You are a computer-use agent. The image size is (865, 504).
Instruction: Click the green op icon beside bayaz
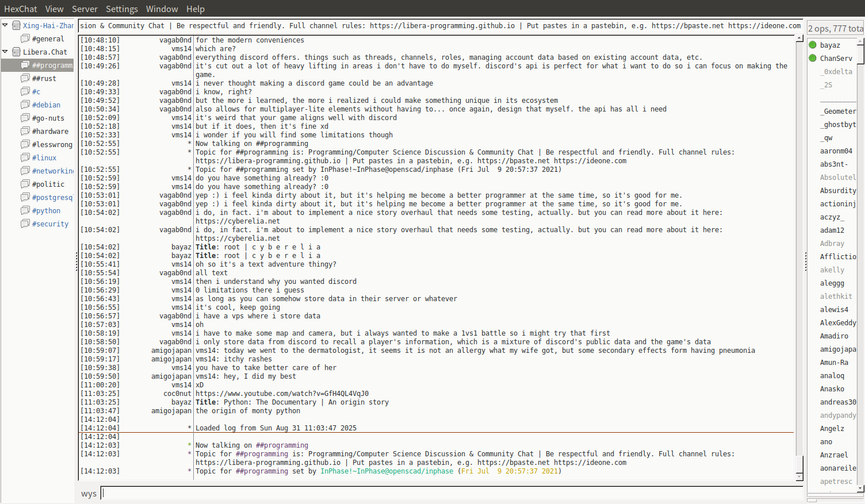pos(813,45)
